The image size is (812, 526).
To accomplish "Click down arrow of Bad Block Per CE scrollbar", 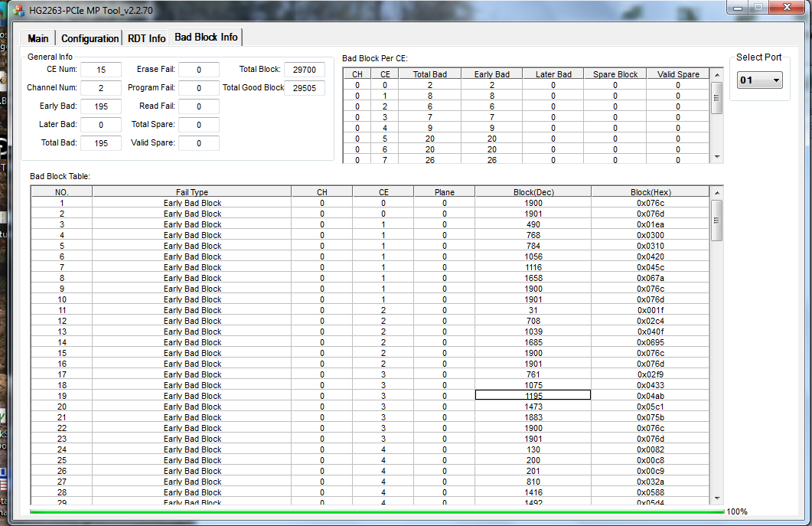I will tap(717, 156).
